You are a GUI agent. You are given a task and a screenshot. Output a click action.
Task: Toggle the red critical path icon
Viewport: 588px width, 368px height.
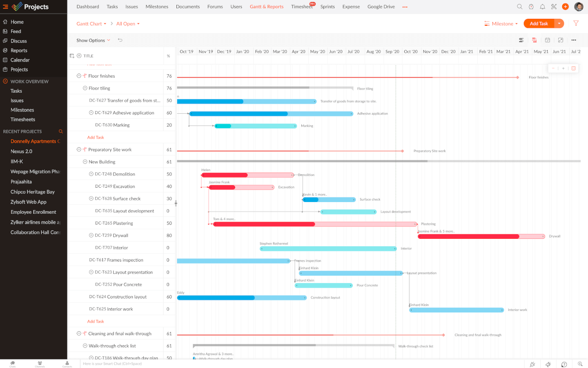[534, 40]
